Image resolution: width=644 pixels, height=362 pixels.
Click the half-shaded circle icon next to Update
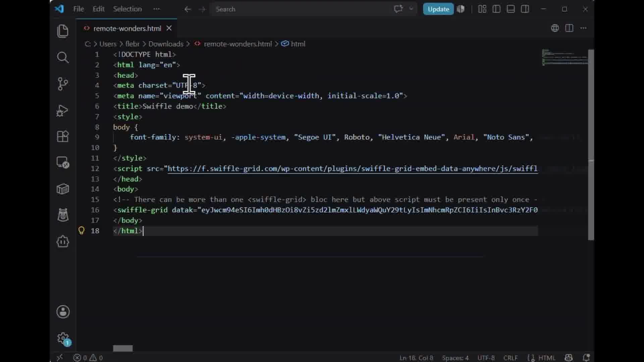[x=461, y=9]
